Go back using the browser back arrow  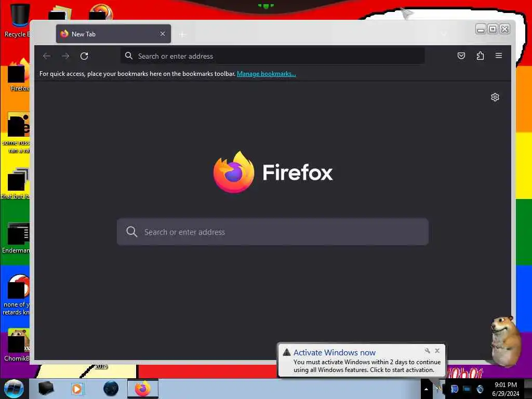[x=47, y=56]
